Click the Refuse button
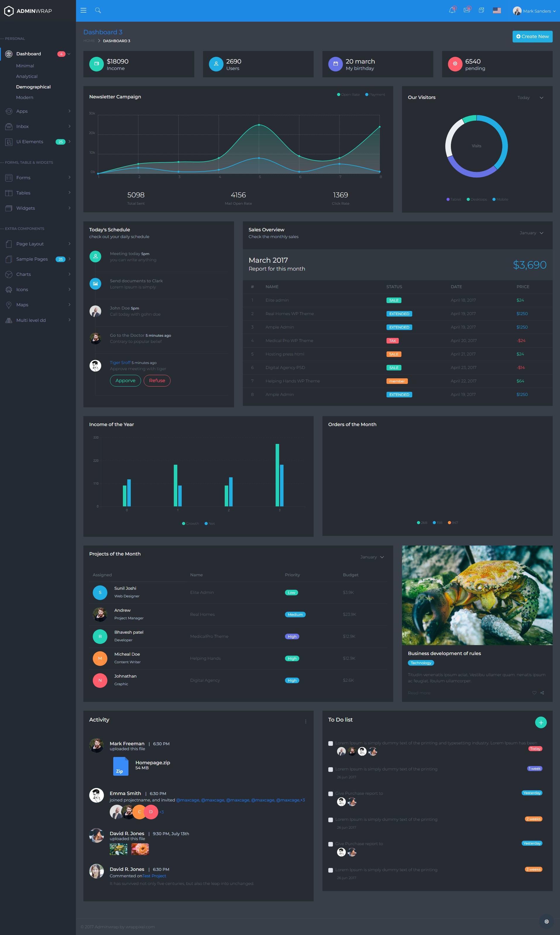Screen dimensions: 560x935 [157, 381]
